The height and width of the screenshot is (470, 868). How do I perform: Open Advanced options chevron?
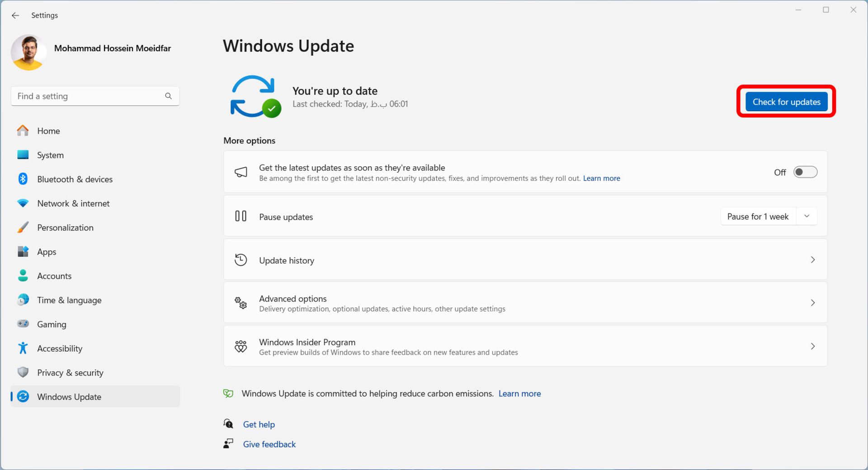point(813,303)
